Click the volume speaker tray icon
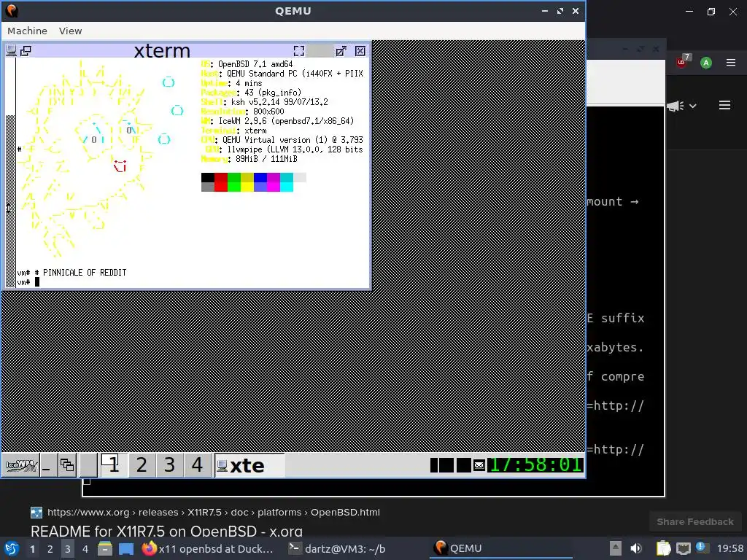The height and width of the screenshot is (560, 747). [x=636, y=548]
